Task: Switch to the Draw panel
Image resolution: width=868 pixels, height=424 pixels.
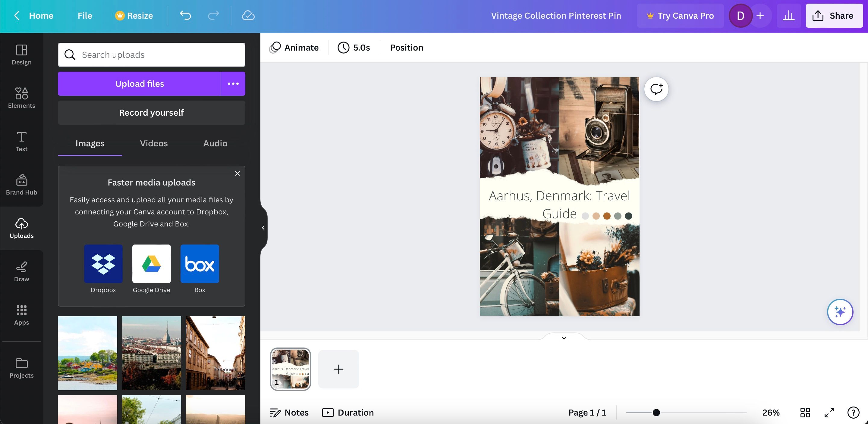Action: click(21, 271)
